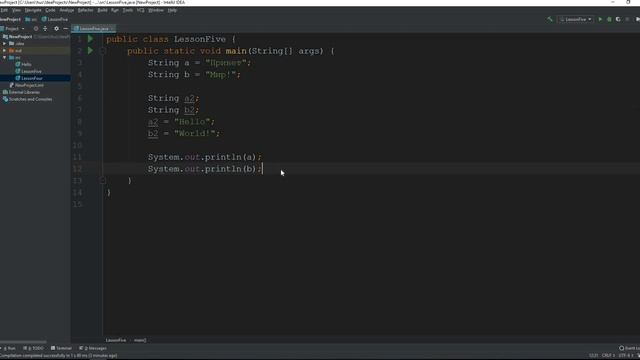Collapse the main method using the fold marker

click(x=103, y=51)
